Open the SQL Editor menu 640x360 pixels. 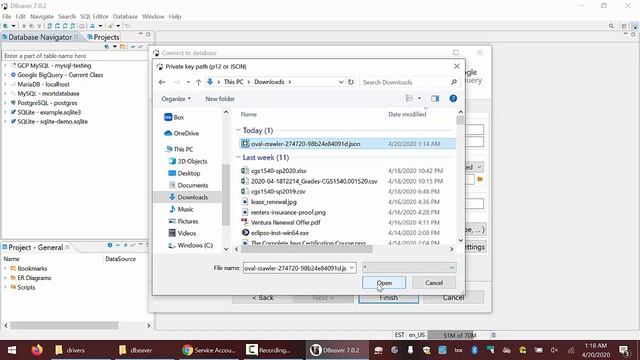(x=94, y=16)
